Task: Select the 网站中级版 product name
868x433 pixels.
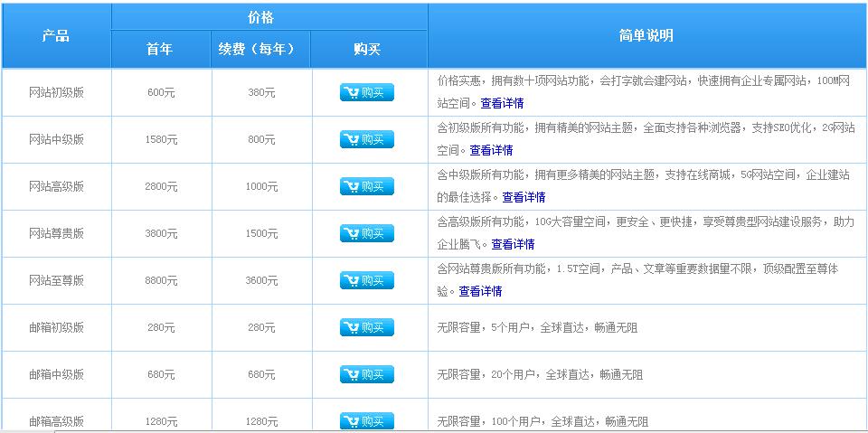Action: [56, 140]
